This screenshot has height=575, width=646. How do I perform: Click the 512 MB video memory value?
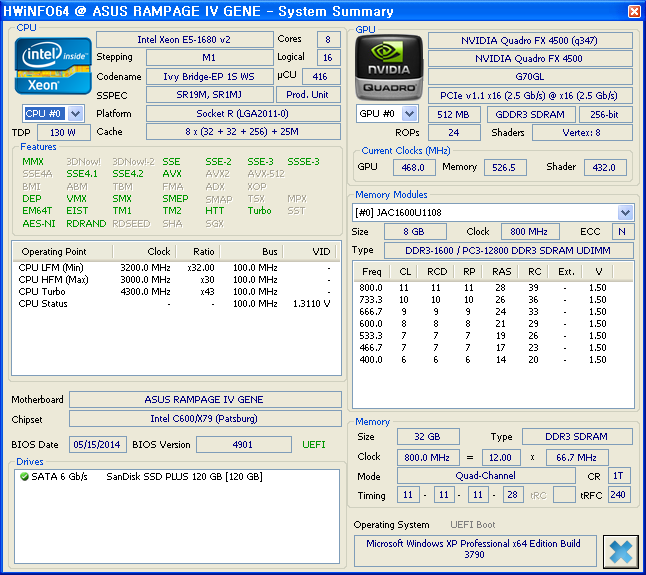[454, 115]
